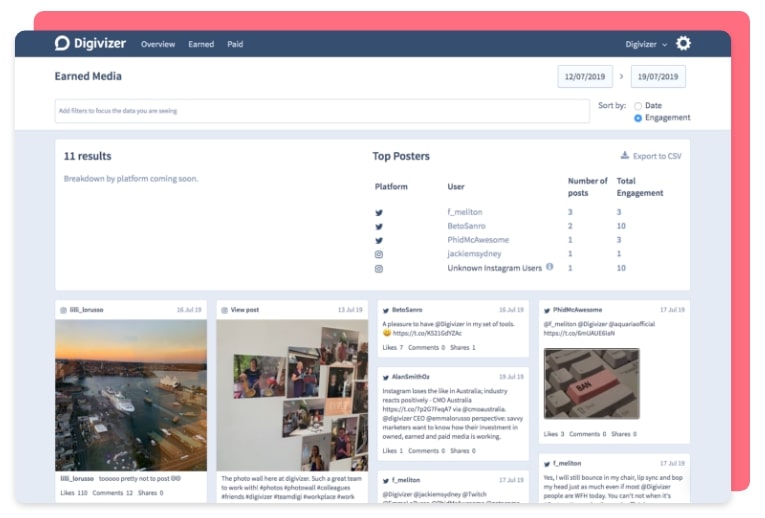Click Instagram icon in jackiemsydney row

pyautogui.click(x=379, y=254)
